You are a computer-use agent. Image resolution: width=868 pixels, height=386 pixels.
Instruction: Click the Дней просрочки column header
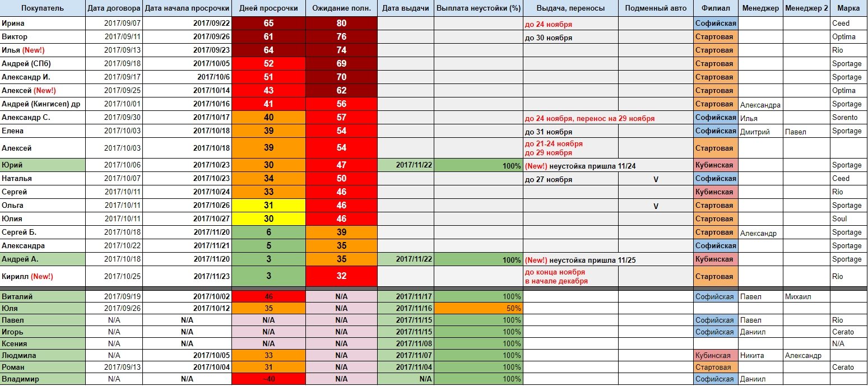(x=268, y=8)
